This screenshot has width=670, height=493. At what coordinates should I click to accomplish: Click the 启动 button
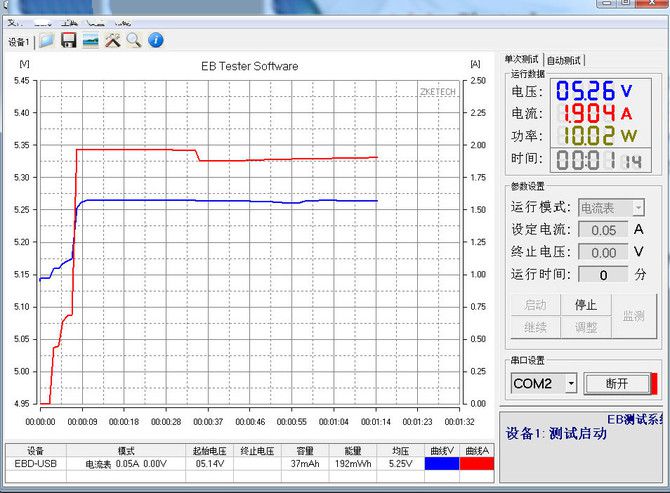pos(536,305)
